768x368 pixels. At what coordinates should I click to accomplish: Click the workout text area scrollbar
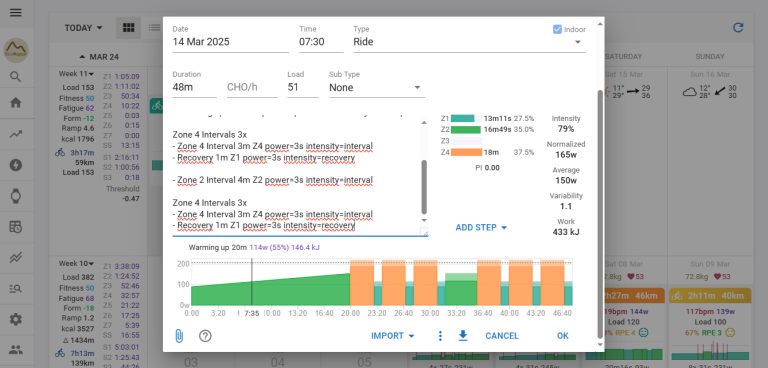pos(424,187)
